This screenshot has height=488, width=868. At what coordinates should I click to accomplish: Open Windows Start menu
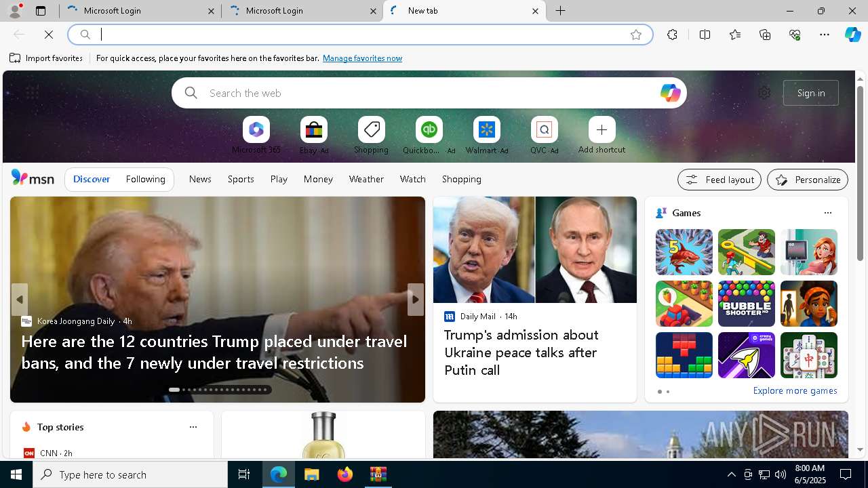click(16, 474)
